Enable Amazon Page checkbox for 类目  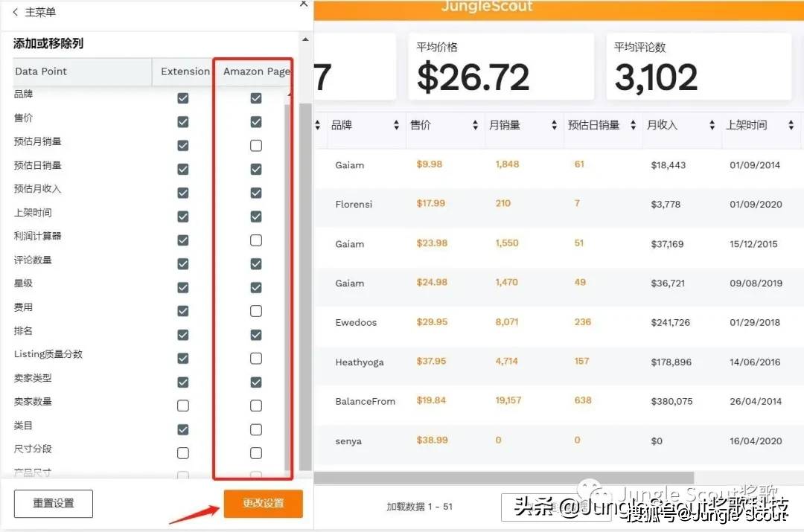pyautogui.click(x=256, y=429)
